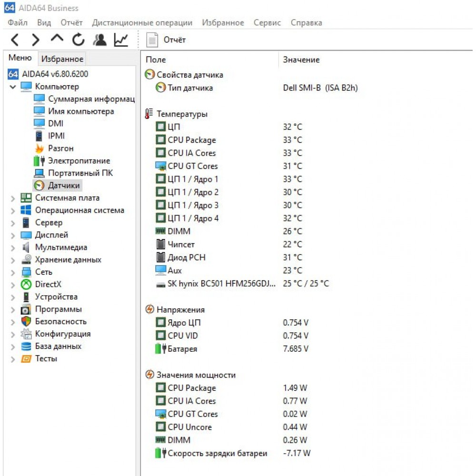Open the Отчёт menu

[72, 23]
